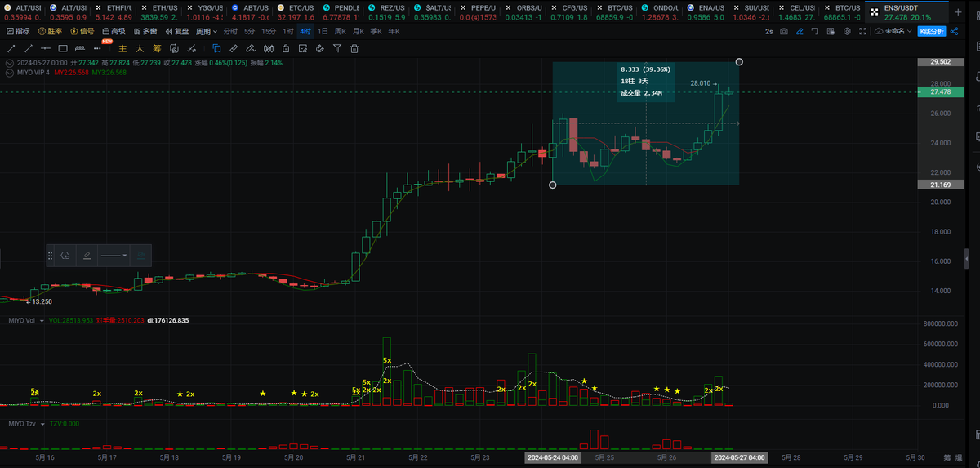
Task: Click the filter funnel icon
Action: pos(337,48)
